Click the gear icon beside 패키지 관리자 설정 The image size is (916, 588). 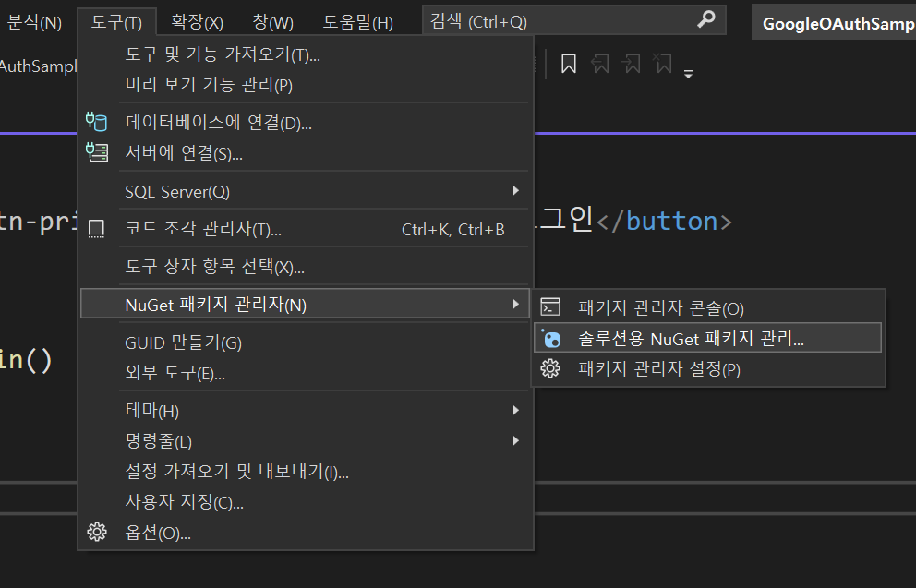pyautogui.click(x=550, y=368)
